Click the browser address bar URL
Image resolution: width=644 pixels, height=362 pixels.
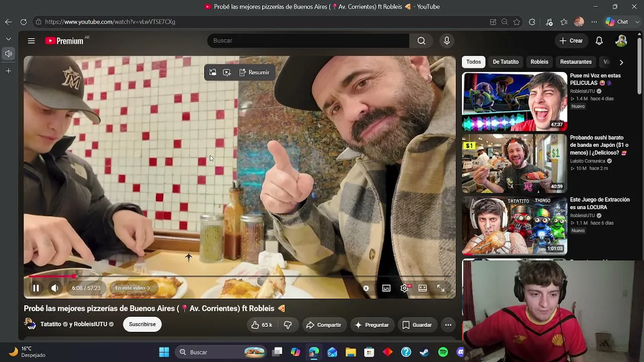point(110,22)
